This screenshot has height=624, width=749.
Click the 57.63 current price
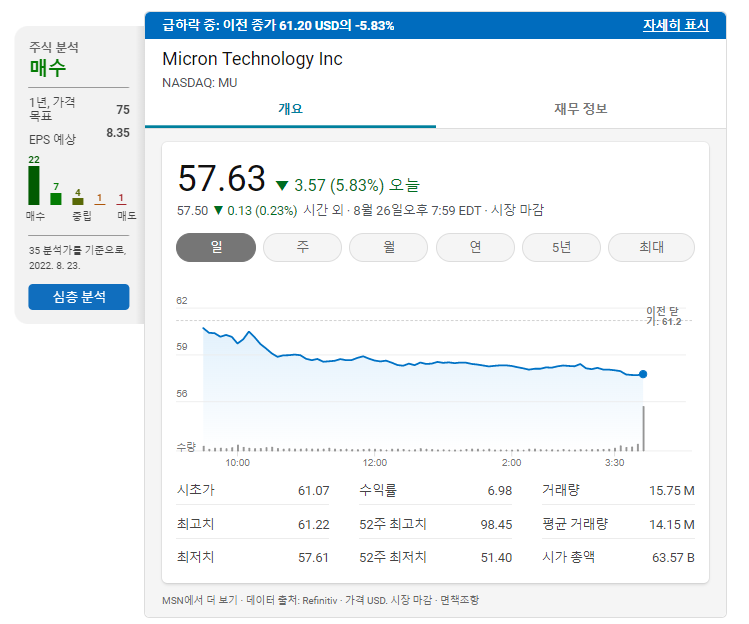pyautogui.click(x=221, y=178)
